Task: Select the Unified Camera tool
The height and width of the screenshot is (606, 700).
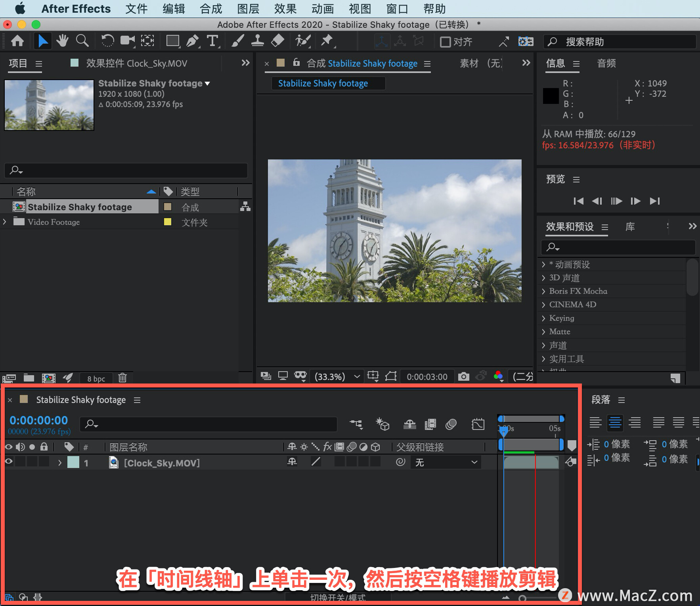Action: 128,41
